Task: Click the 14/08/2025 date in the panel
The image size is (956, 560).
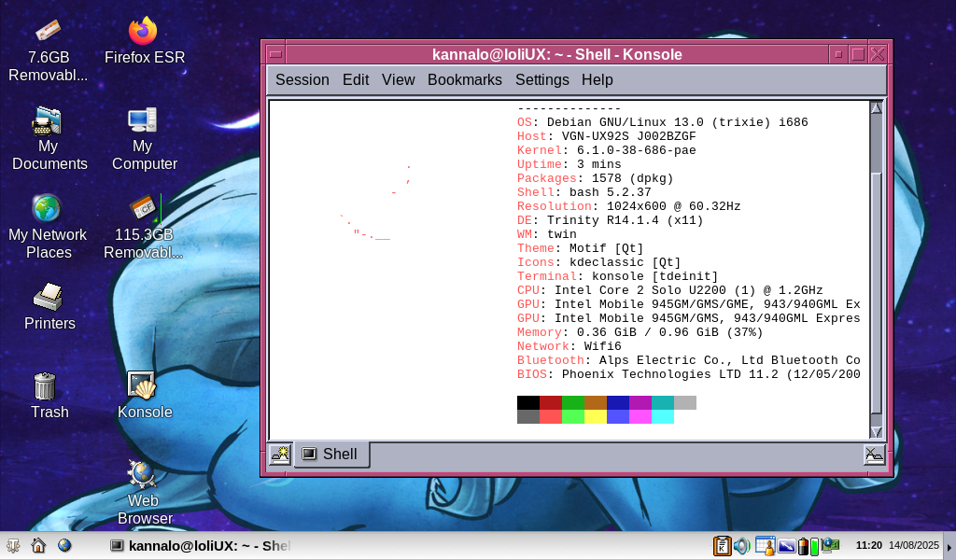Action: (x=913, y=545)
